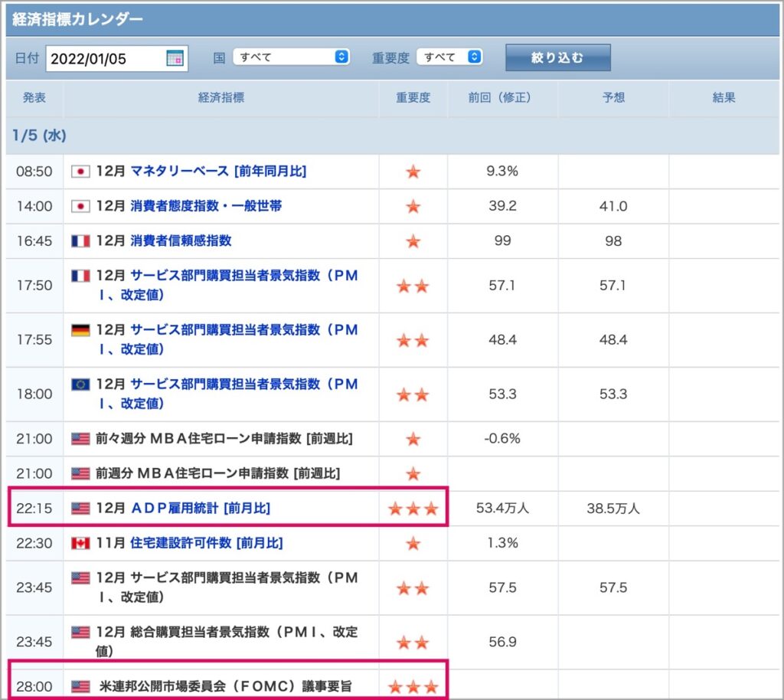784x700 pixels.
Task: Click the date field showing 2022/01/05
Action: pyautogui.click(x=117, y=58)
